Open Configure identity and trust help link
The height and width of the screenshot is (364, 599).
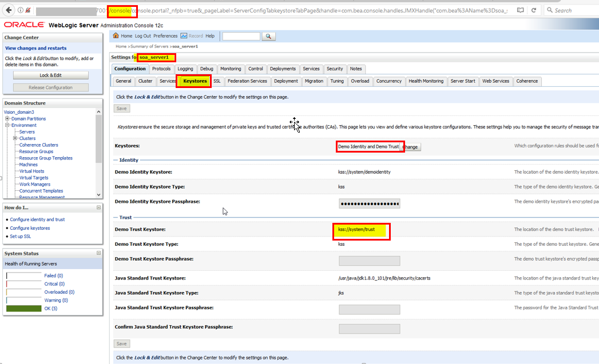37,219
